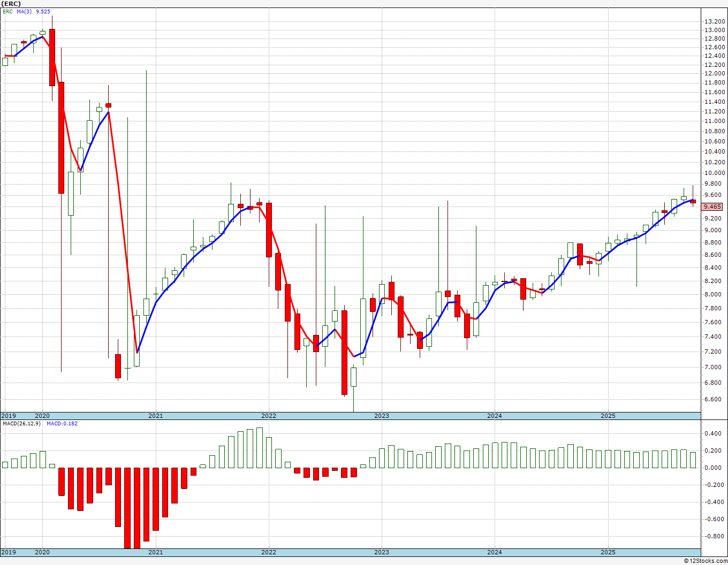Select the ERC legend label

click(x=7, y=11)
